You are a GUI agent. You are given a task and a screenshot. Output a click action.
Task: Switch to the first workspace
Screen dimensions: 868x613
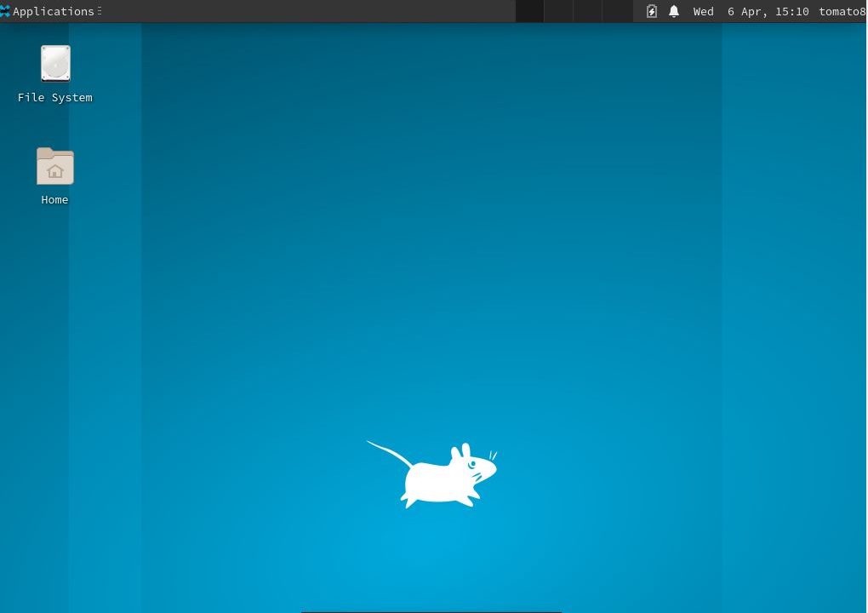pyautogui.click(x=529, y=11)
